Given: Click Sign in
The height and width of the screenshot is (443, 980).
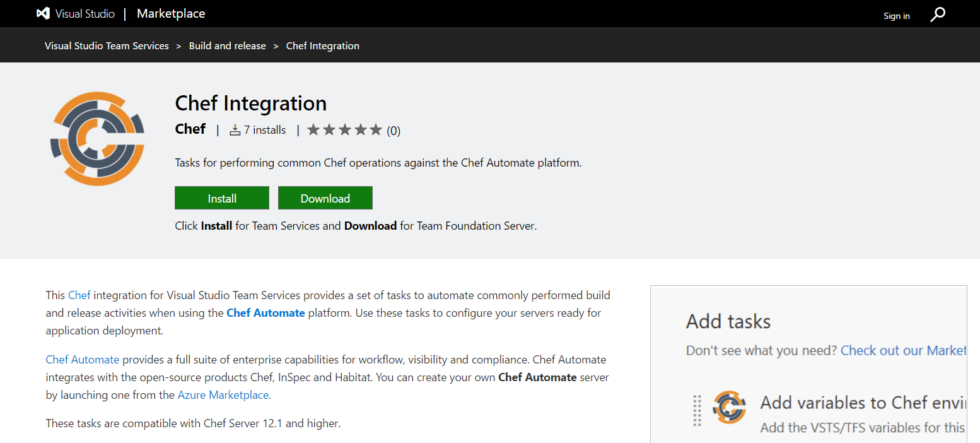Looking at the screenshot, I should [896, 15].
